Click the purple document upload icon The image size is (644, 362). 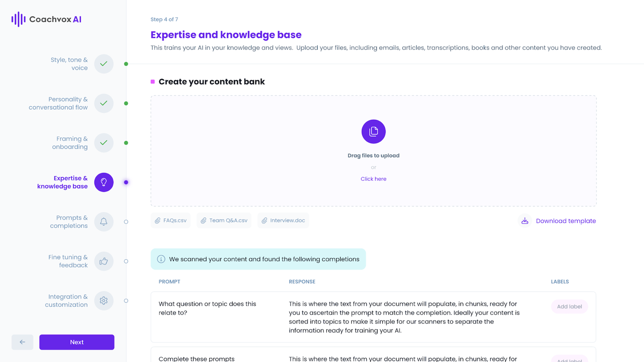pyautogui.click(x=373, y=132)
